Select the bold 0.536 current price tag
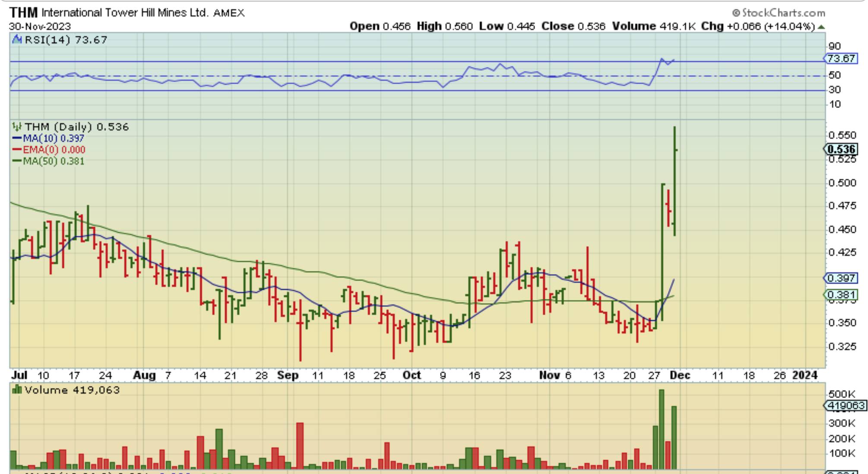The height and width of the screenshot is (474, 868). point(841,149)
